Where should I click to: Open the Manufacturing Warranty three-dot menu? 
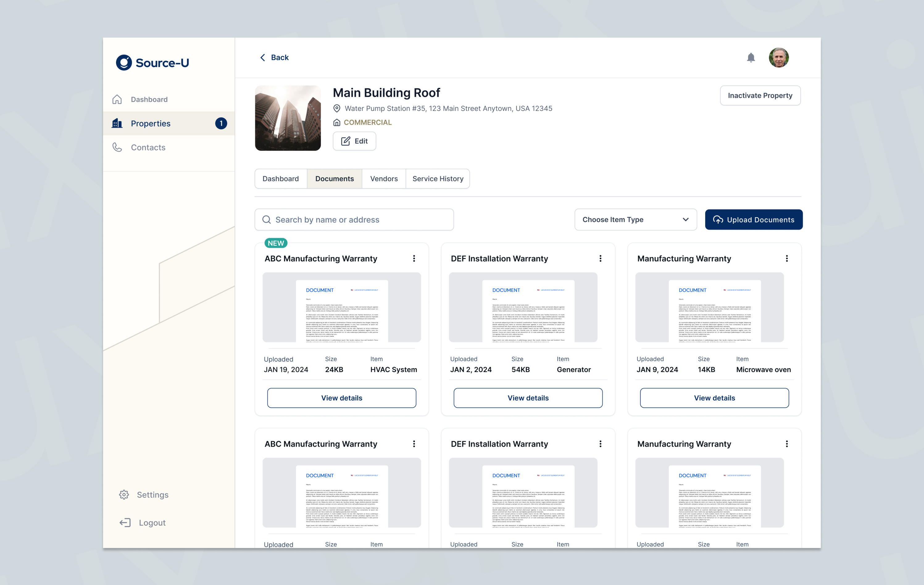click(787, 258)
